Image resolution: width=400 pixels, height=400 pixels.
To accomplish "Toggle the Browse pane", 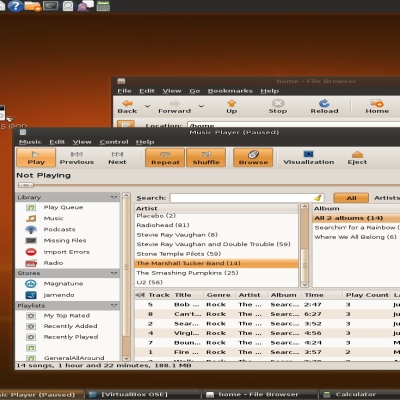I will (253, 158).
